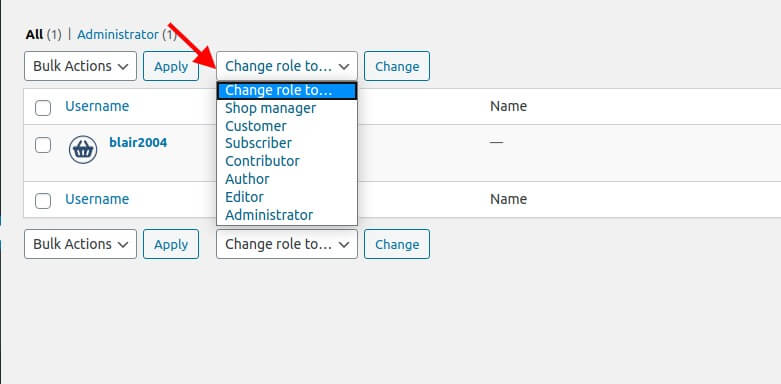Filter users by Administrator link

(118, 34)
